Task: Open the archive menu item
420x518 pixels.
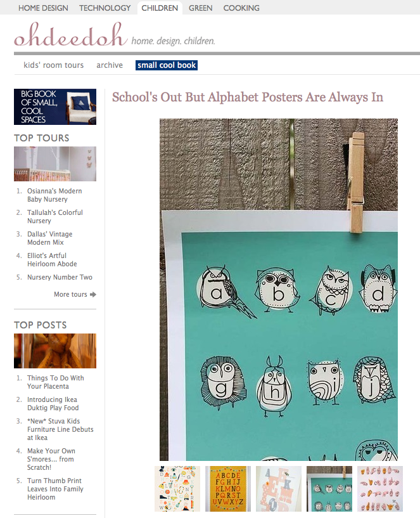Action: tap(110, 65)
